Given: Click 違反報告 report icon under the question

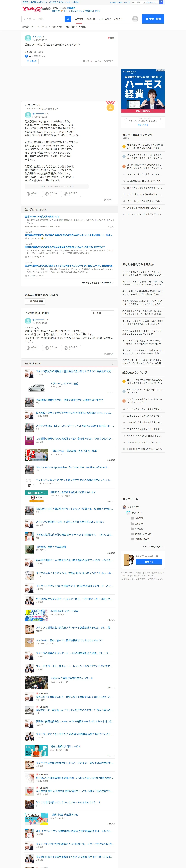Looking at the screenshot, I should (105, 61).
